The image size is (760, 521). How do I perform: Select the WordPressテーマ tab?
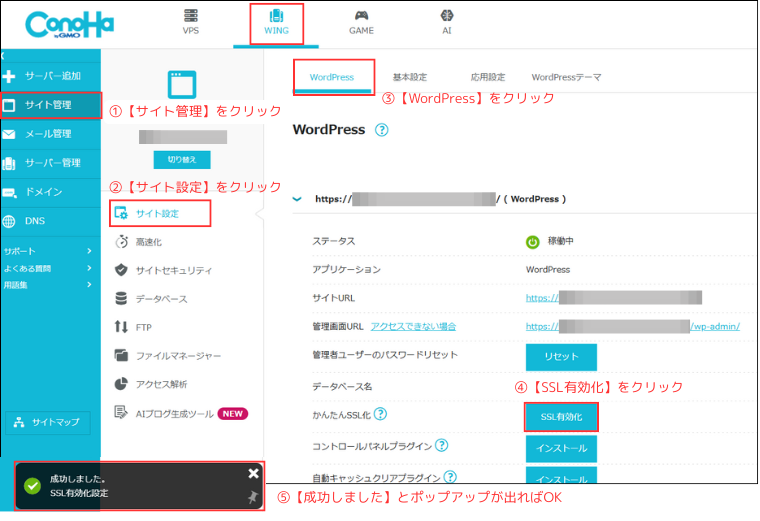tap(566, 77)
